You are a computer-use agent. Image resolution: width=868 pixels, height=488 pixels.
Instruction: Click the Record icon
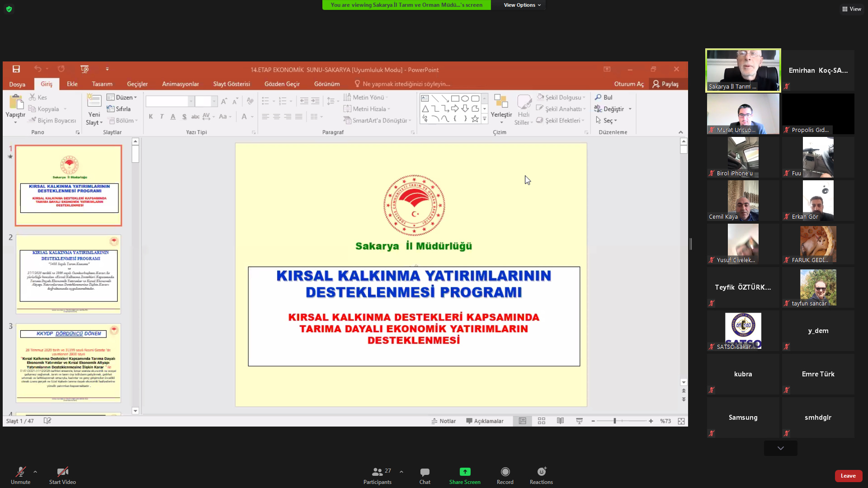505,472
